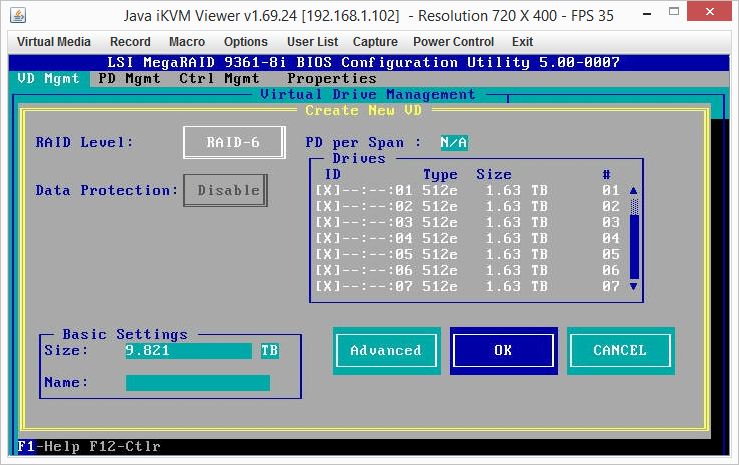Uncheck drive 02 checkbox

coord(328,206)
